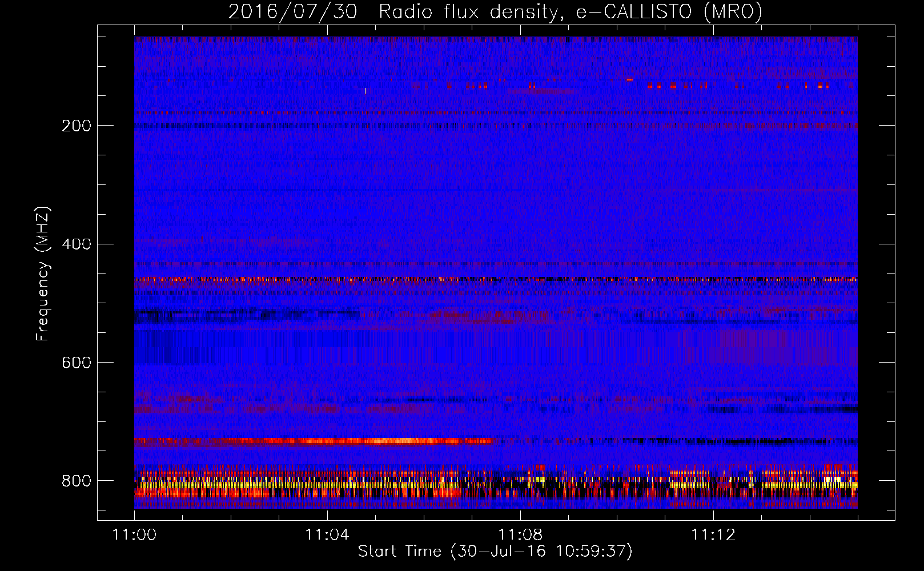The width and height of the screenshot is (924, 571).
Task: Click the 11:04 time tick label
Action: [x=327, y=534]
